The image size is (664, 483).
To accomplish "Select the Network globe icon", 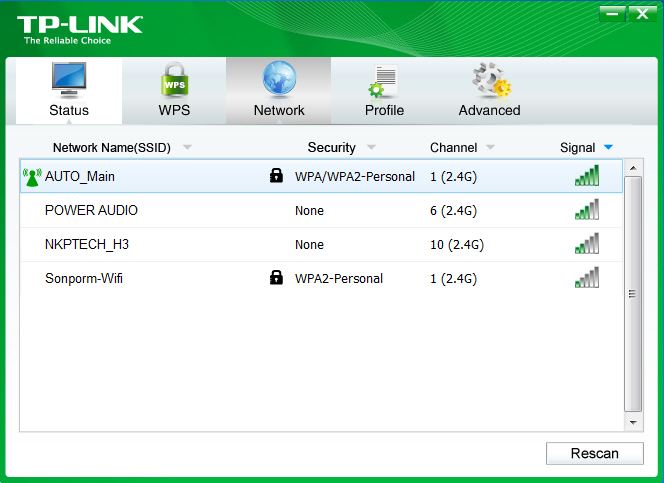I will click(x=279, y=79).
